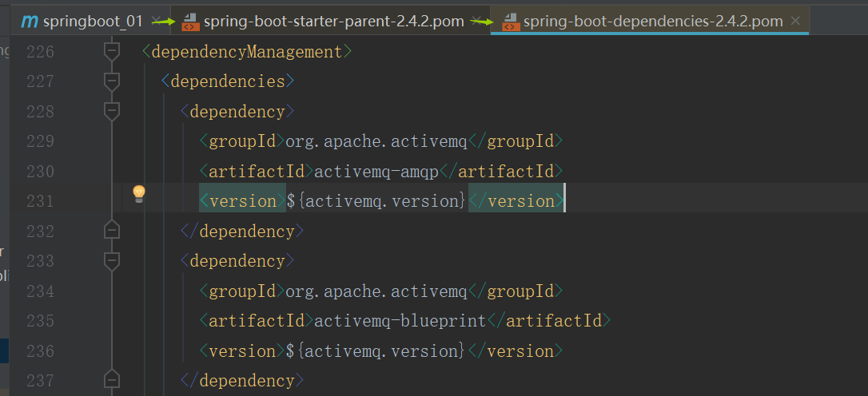The width and height of the screenshot is (868, 396).
Task: Click the activemq-blueprint artifactId value
Action: click(x=400, y=321)
